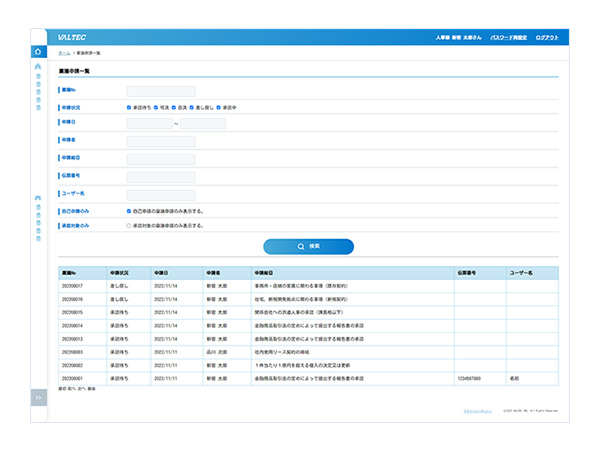Click the first document icon under the upper sidebar group

38,76
